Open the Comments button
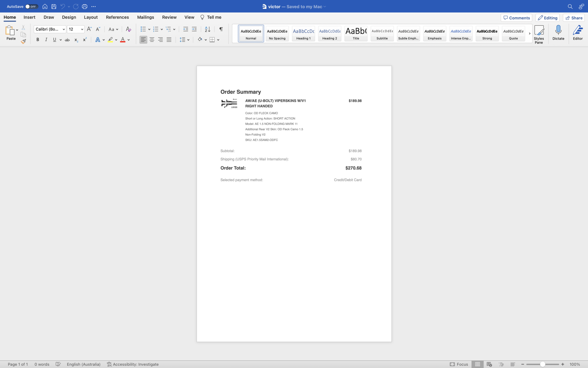The image size is (588, 368). pos(516,18)
